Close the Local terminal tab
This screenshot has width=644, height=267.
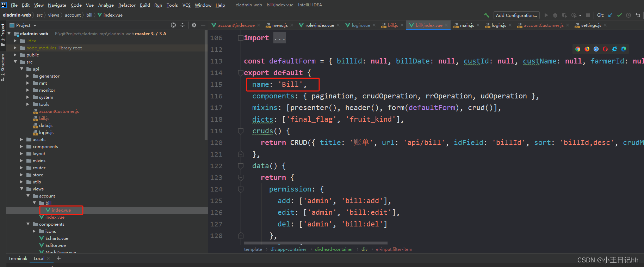(49, 259)
